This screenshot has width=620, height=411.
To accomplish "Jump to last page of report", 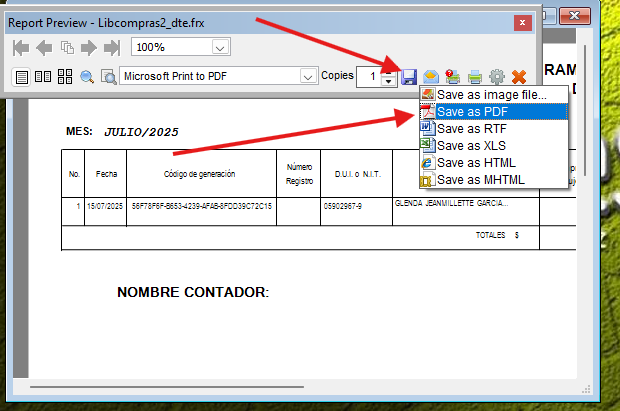I will [x=112, y=48].
